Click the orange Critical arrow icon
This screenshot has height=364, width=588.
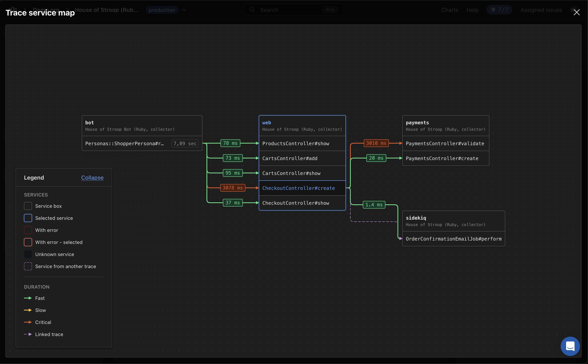[28, 322]
